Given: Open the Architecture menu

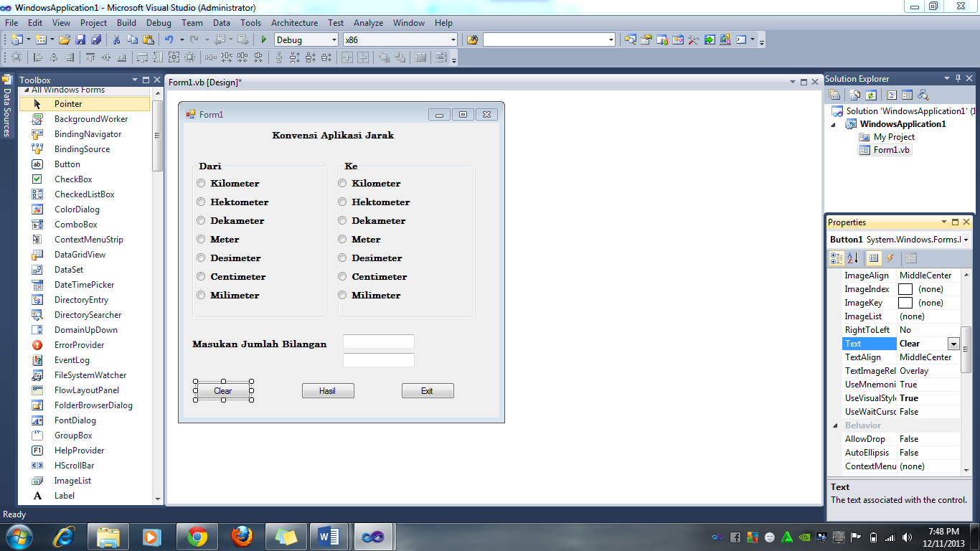Looking at the screenshot, I should [x=294, y=23].
